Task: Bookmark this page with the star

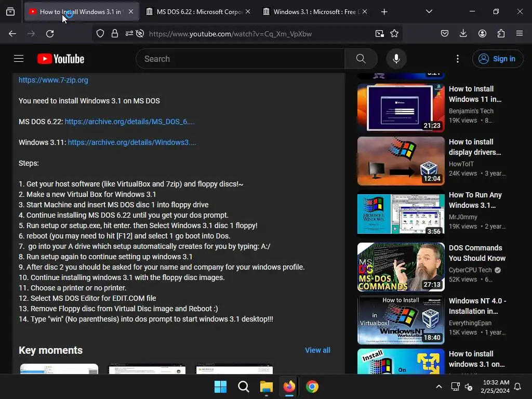Action: click(x=394, y=34)
